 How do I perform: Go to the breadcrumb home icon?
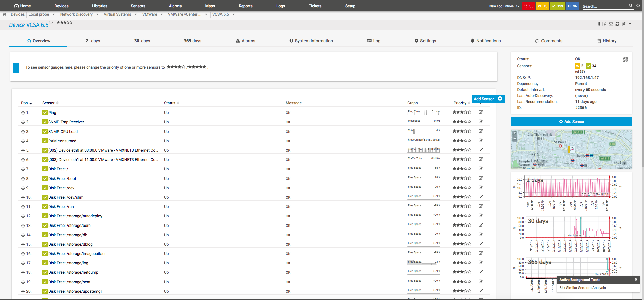tap(4, 14)
